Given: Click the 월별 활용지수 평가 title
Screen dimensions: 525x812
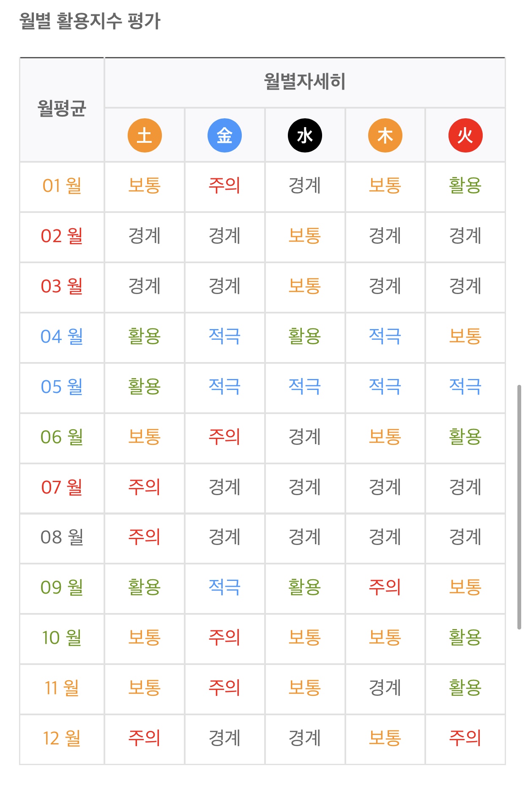Looking at the screenshot, I should [90, 21].
